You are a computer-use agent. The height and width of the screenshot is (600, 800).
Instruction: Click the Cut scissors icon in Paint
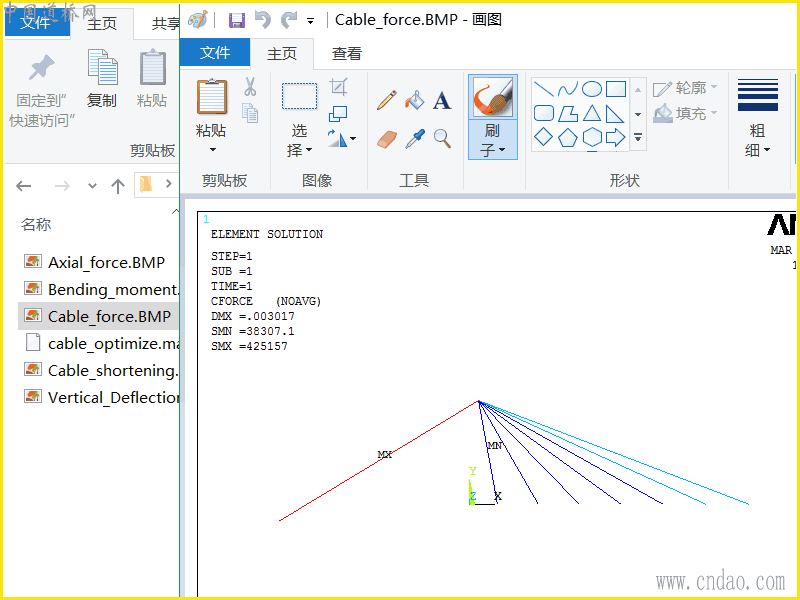(250, 87)
